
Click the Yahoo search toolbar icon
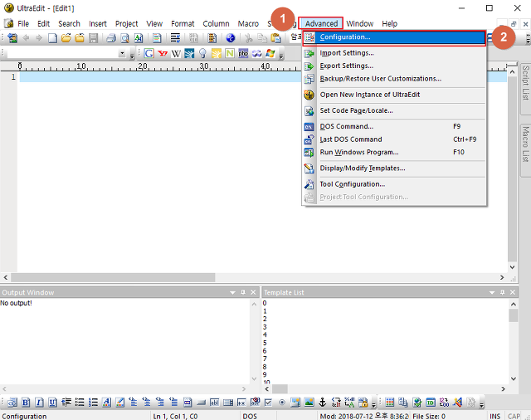coord(163,53)
